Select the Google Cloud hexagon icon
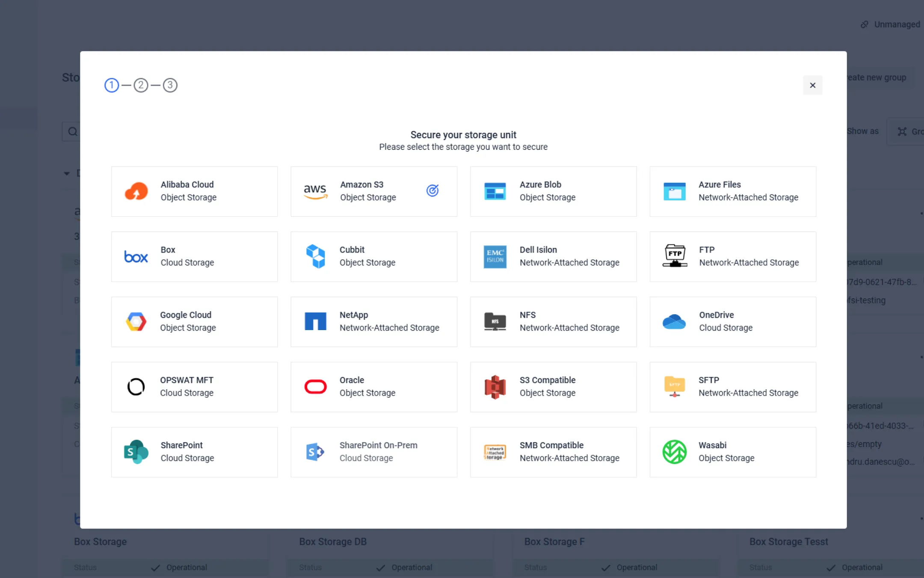Screen dimensions: 924x578 136,322
